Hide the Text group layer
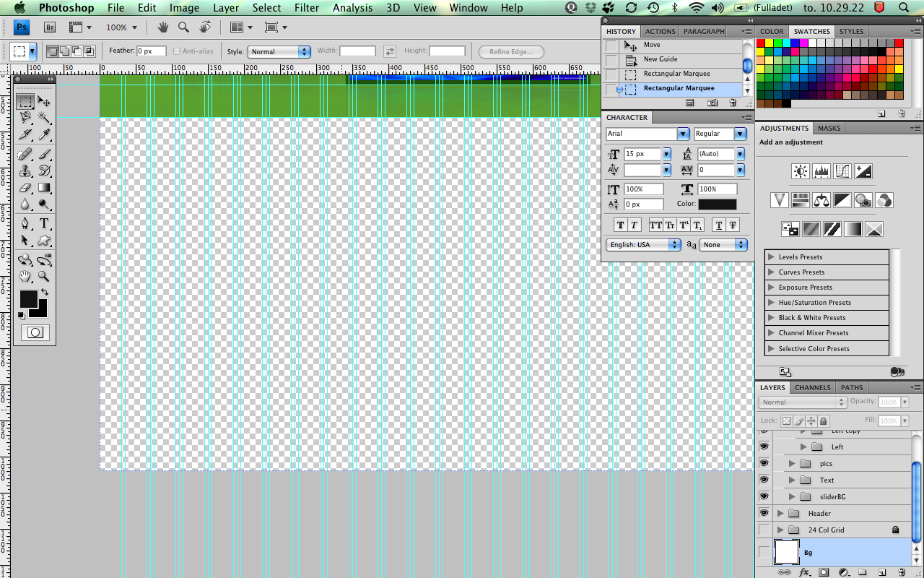924x578 pixels. pyautogui.click(x=764, y=480)
